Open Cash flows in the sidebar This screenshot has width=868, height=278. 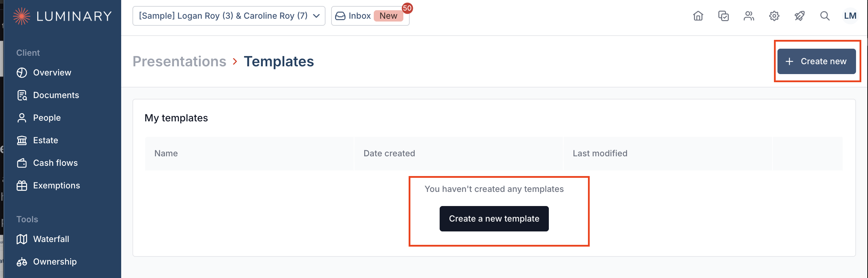(x=55, y=163)
